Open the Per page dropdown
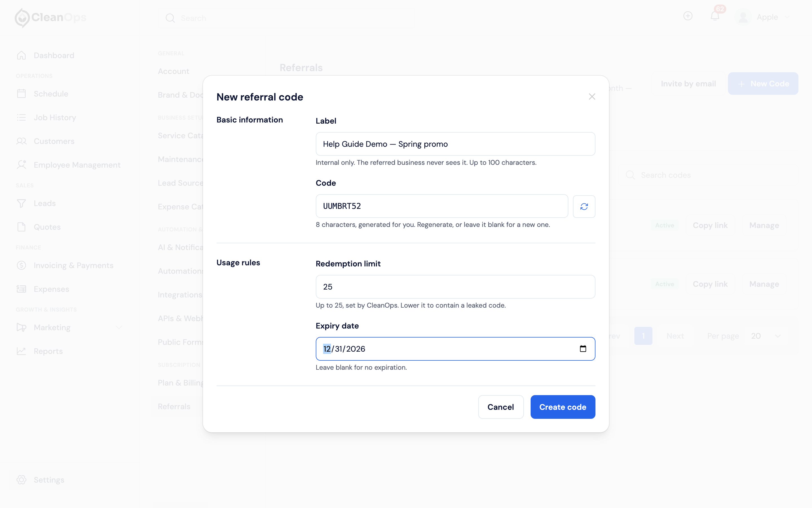Image resolution: width=812 pixels, height=508 pixels. coord(766,336)
